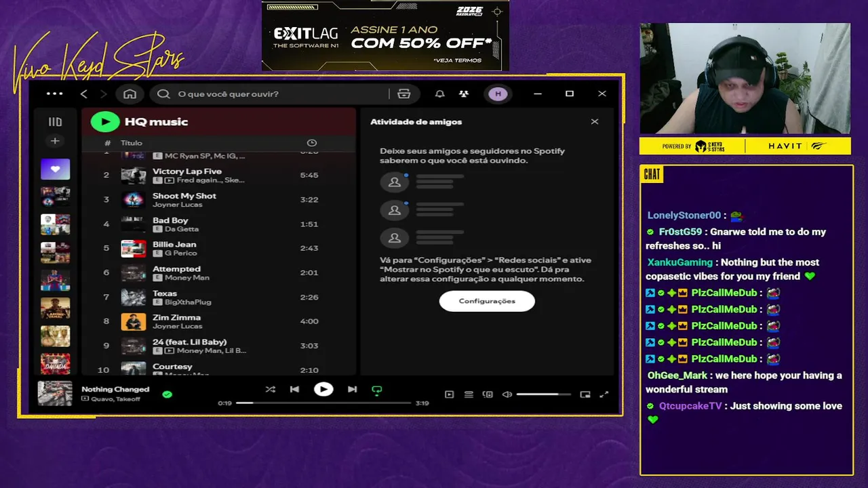Open artist link 'G Perico'

point(180,253)
